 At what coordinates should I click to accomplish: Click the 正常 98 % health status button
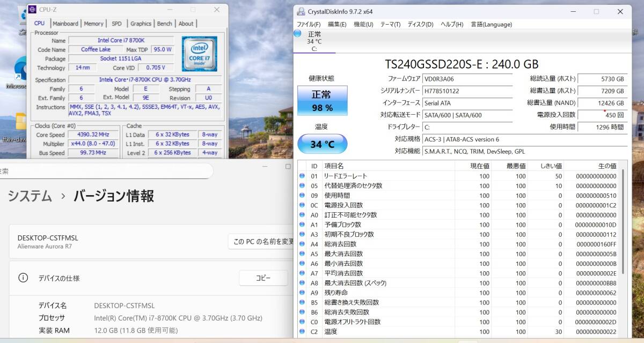[322, 100]
